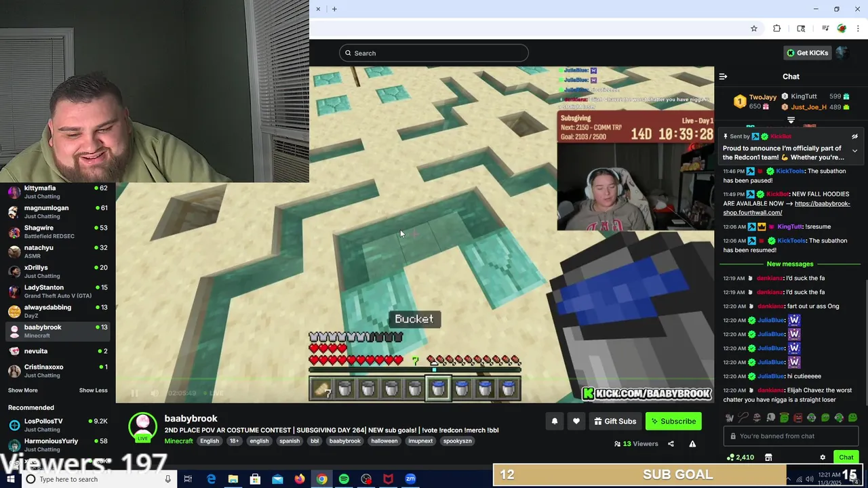Open LadyStanton GTA channel
The width and height of the screenshot is (868, 488).
58,291
